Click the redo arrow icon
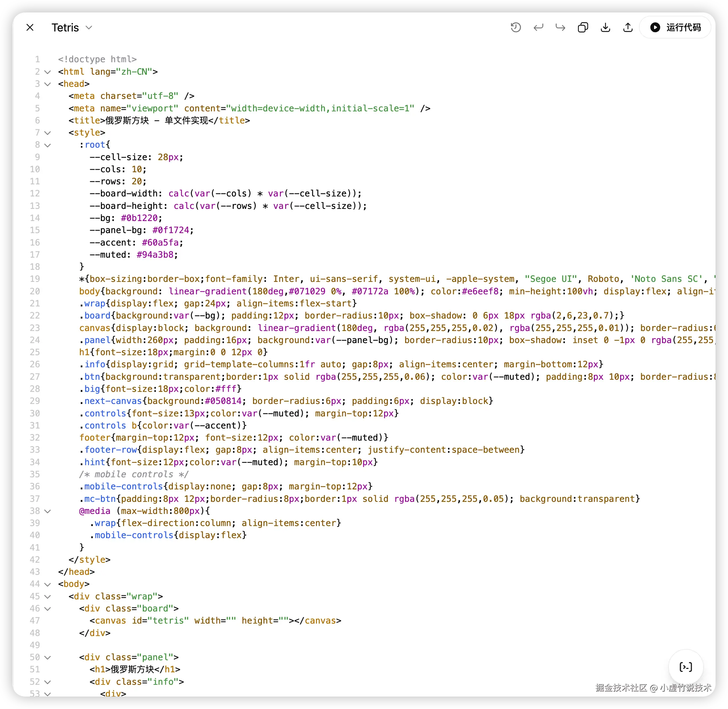The width and height of the screenshot is (728, 709). coord(560,28)
